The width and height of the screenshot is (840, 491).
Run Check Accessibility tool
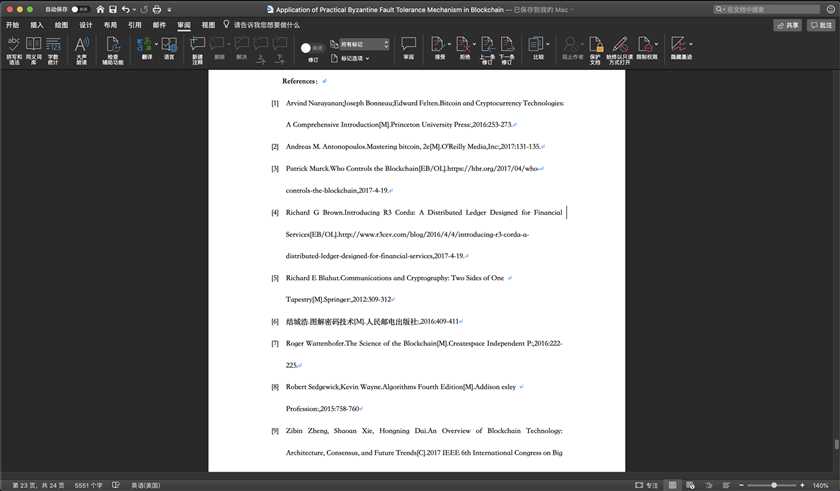click(112, 50)
